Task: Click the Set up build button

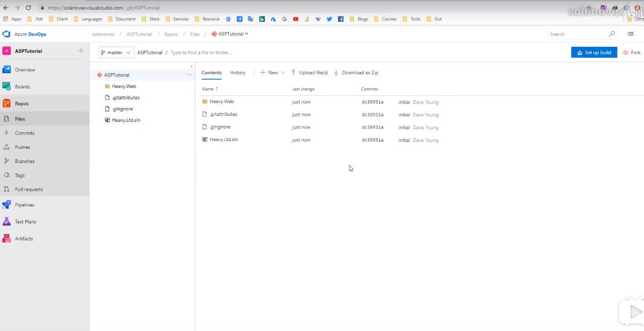Action: pos(594,52)
